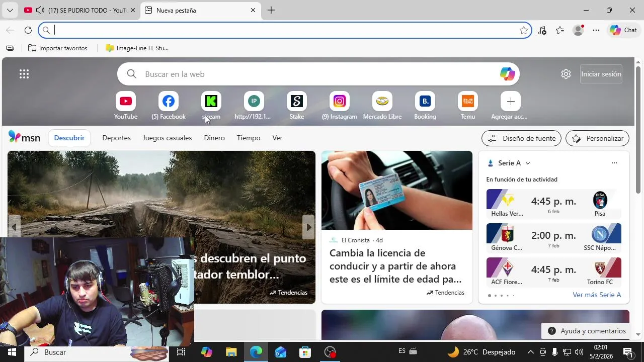This screenshot has width=644, height=362.
Task: Open Ayuda y comentarios panel
Action: (x=587, y=331)
